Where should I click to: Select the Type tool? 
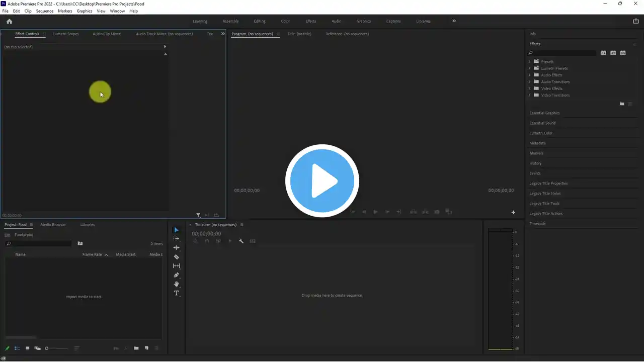pyautogui.click(x=176, y=293)
